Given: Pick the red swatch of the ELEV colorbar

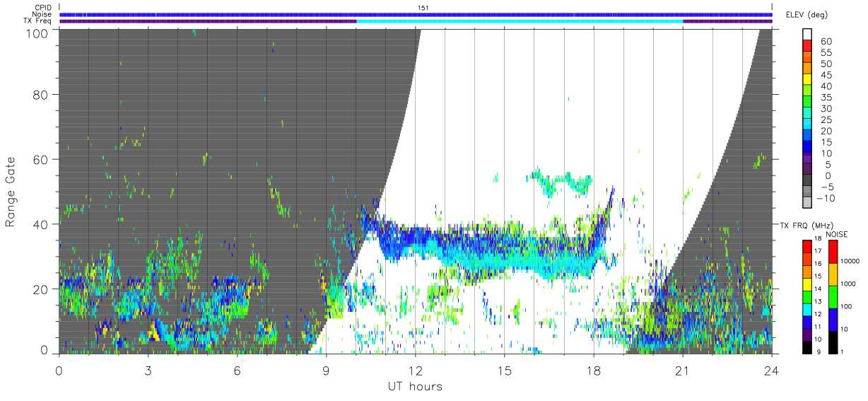Looking at the screenshot, I should (x=808, y=46).
